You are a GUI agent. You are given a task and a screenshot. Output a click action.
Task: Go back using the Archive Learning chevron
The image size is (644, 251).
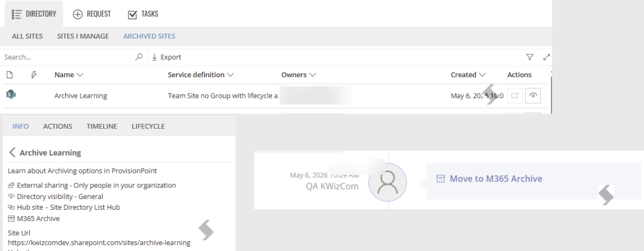[x=13, y=153]
